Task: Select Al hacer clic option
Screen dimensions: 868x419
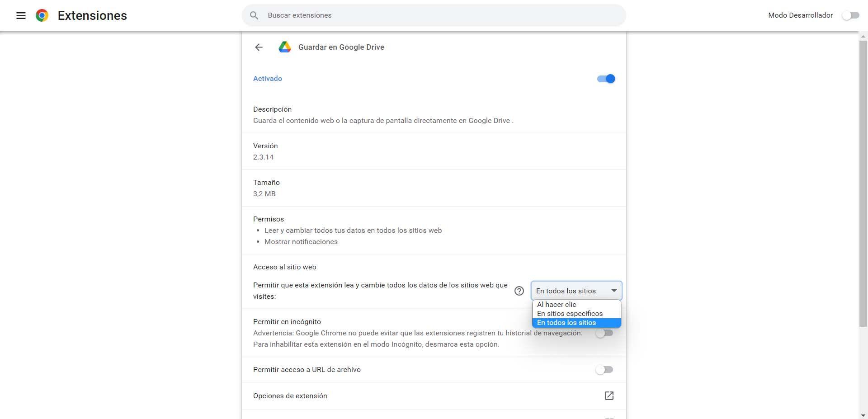Action: (x=556, y=304)
